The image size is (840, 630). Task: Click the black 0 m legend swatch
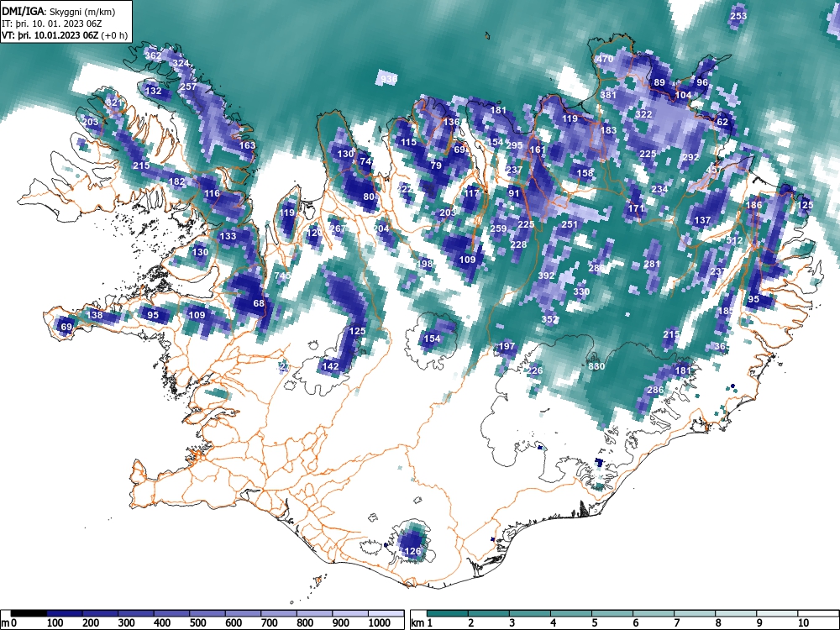pos(29,613)
